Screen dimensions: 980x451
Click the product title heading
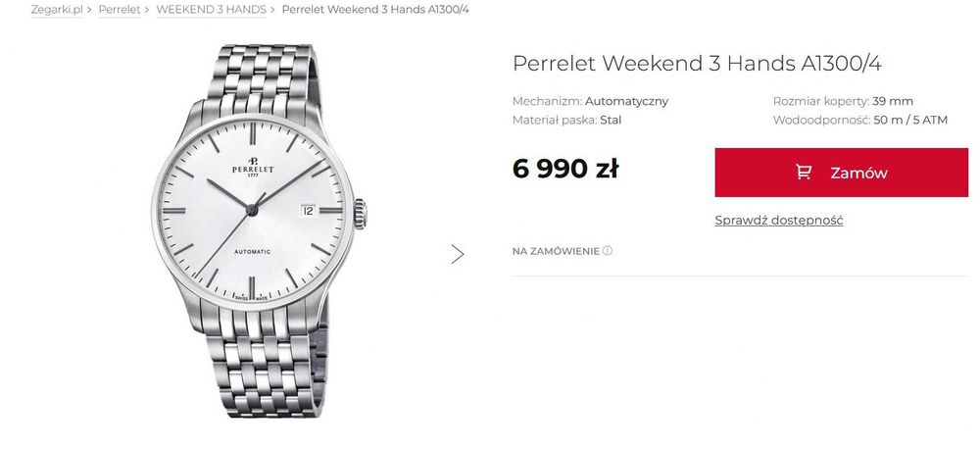pyautogui.click(x=697, y=63)
